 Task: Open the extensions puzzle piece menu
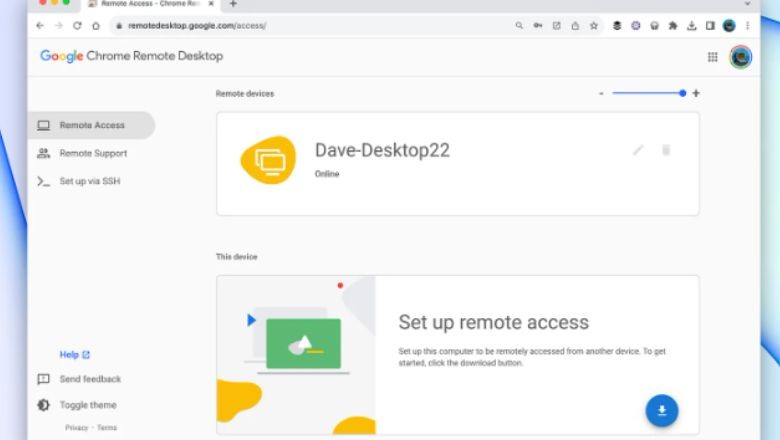673,25
